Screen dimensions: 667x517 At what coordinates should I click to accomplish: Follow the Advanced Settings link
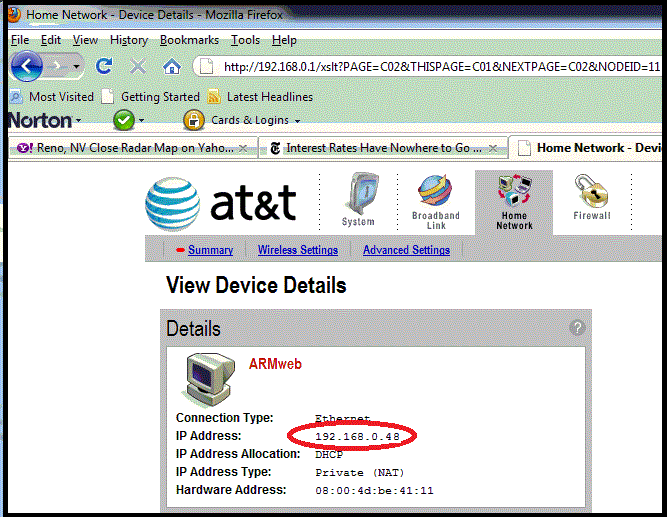[406, 250]
